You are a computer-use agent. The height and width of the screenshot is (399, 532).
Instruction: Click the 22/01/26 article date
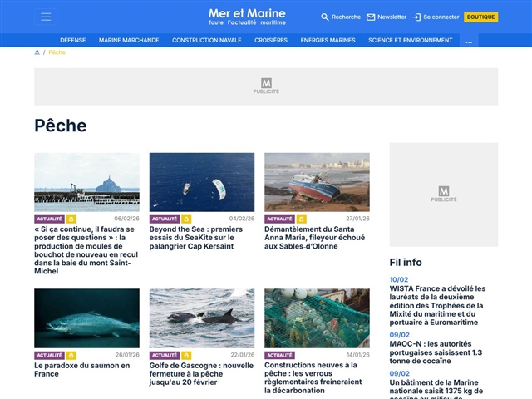[242, 355]
